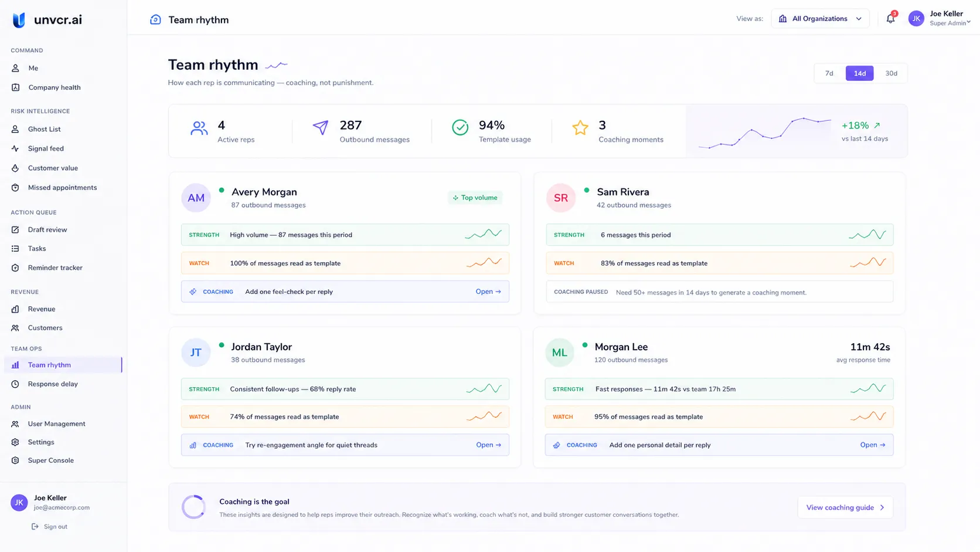
Task: Open Morgan Lee's coaching suggestion
Action: point(873,445)
